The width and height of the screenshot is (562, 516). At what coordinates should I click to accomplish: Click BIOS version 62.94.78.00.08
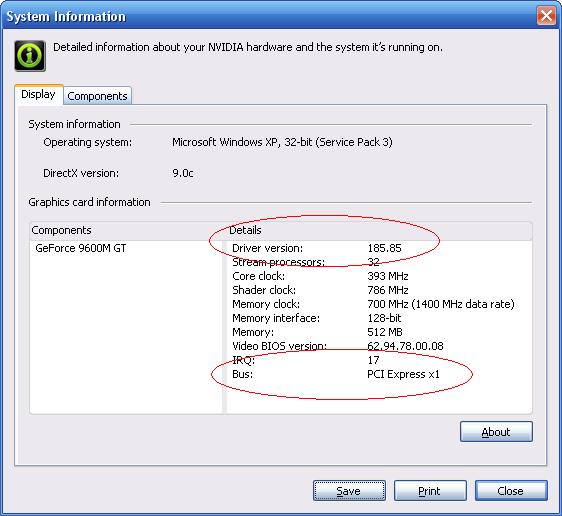(405, 346)
